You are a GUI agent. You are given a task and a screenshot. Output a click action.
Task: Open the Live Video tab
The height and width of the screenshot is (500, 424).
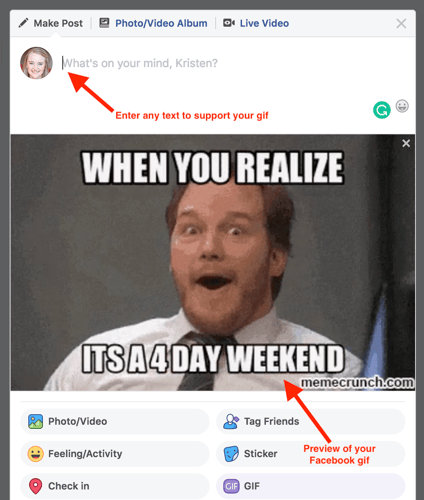tap(256, 23)
